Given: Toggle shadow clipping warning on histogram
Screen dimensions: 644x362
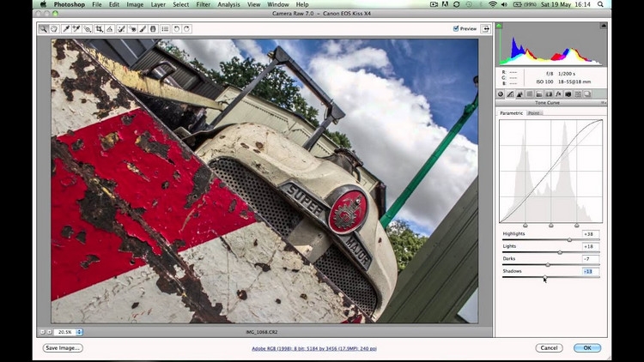Looking at the screenshot, I should 499,26.
